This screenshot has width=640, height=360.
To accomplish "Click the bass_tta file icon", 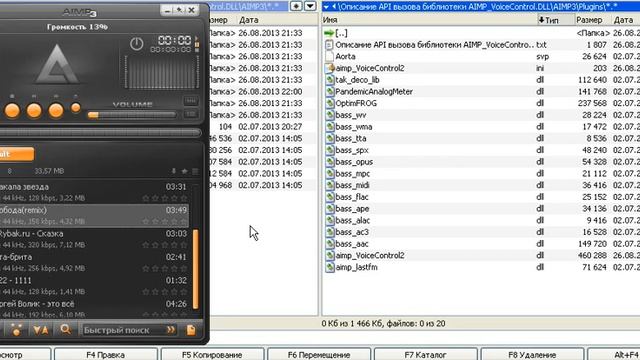I will click(x=330, y=138).
